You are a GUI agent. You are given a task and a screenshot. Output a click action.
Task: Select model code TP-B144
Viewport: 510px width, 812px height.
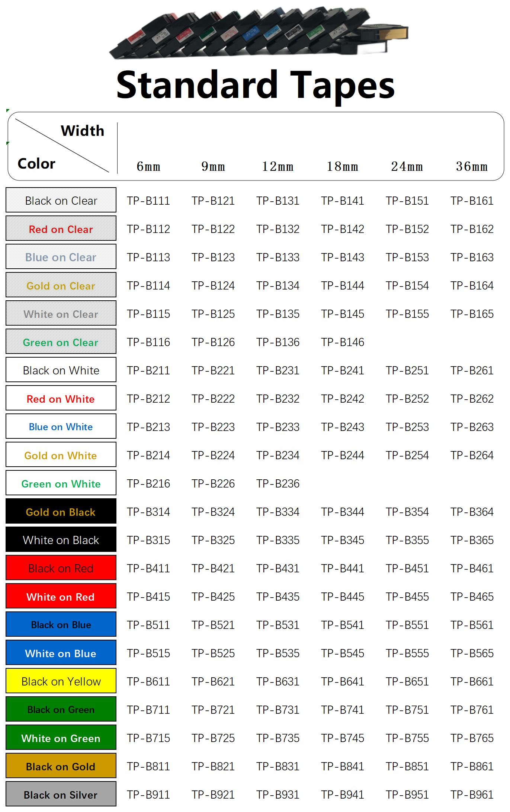pos(343,285)
